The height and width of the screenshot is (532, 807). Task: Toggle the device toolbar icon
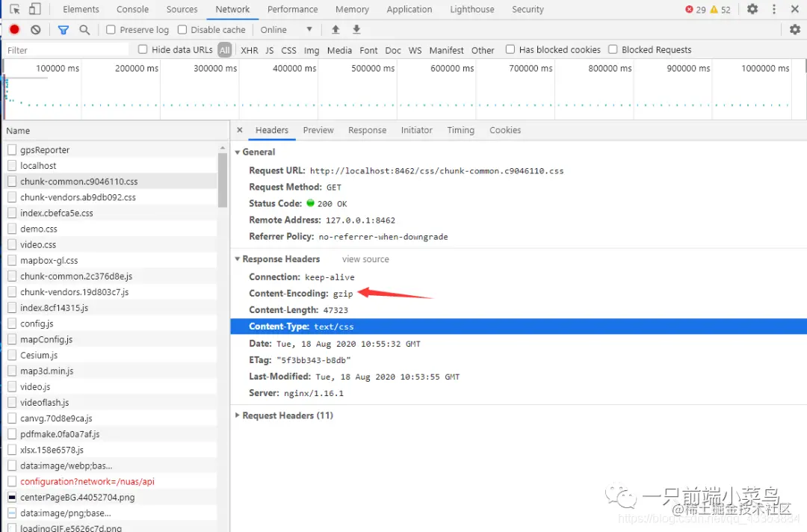[x=34, y=9]
